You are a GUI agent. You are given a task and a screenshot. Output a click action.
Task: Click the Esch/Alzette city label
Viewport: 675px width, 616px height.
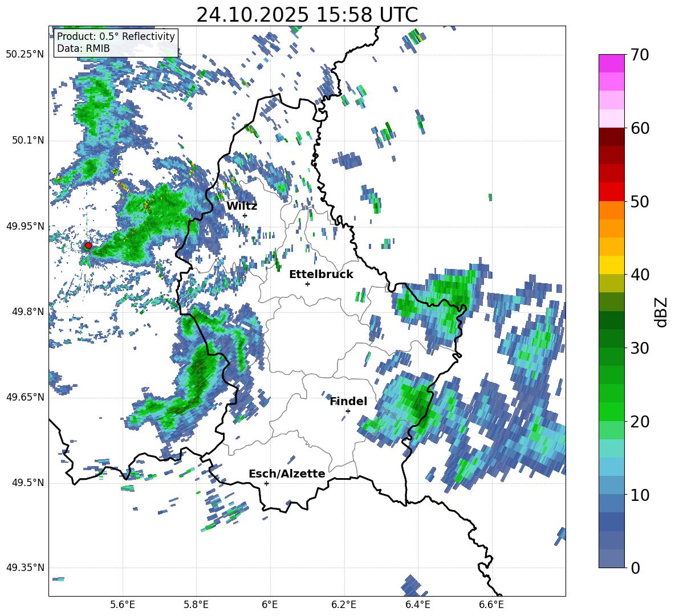287,474
